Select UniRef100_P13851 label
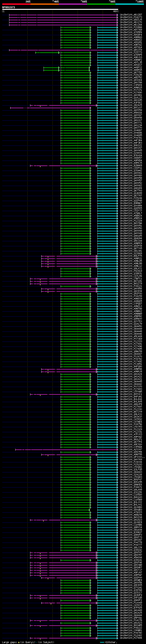The width and height of the screenshot is (146, 644). 131,364
